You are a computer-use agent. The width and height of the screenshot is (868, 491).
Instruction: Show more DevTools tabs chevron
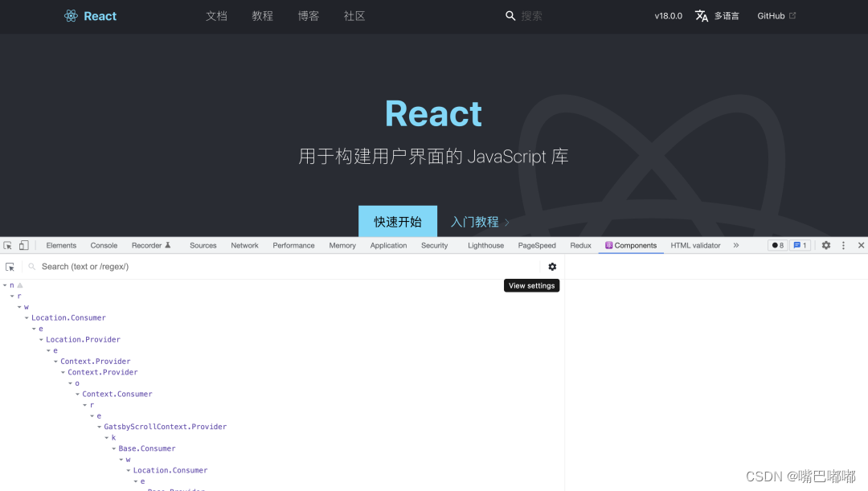coord(735,245)
